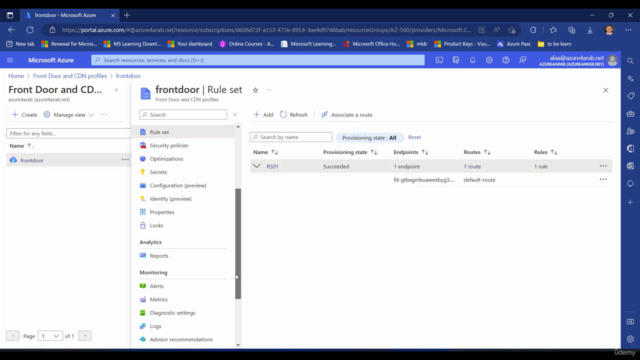Open a new browser tab
This screenshot has width=640, height=360.
[127, 16]
